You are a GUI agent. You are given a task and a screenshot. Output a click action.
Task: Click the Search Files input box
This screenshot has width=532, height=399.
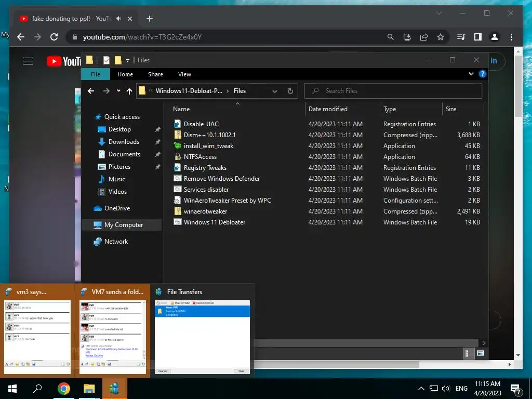[393, 91]
